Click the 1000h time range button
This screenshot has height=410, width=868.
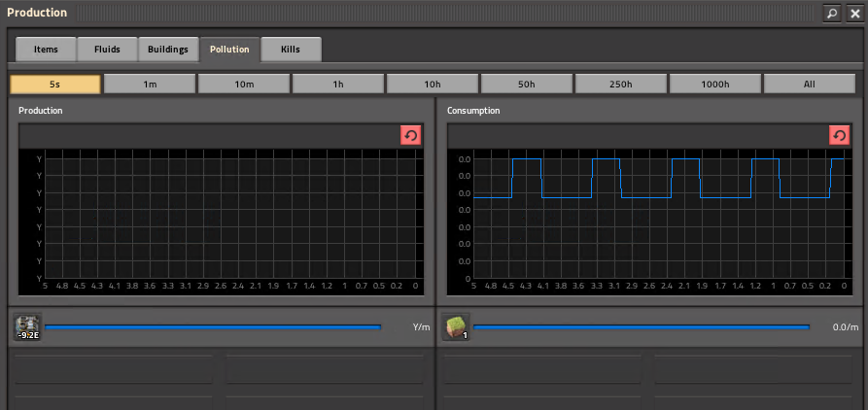pos(715,85)
